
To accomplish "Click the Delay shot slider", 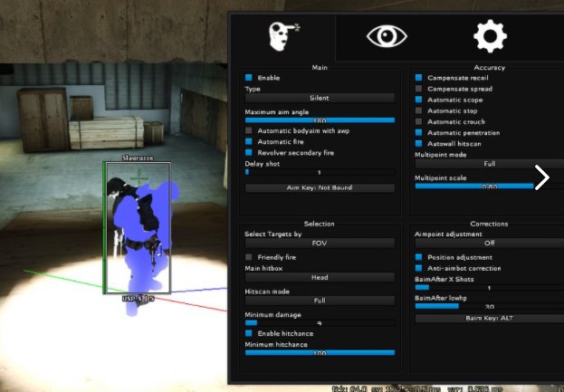I will [x=320, y=172].
